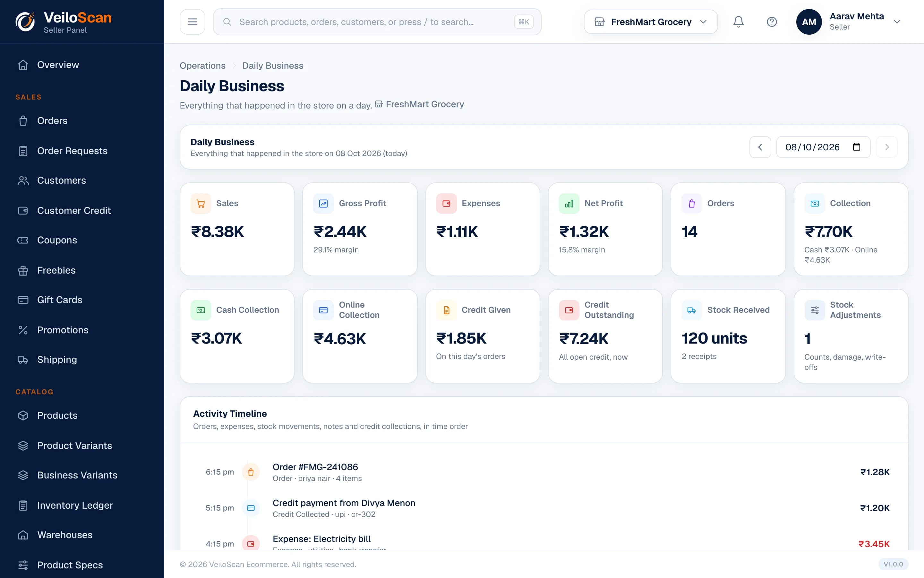Click the 08/10/2026 date field
Image resolution: width=924 pixels, height=578 pixels.
[823, 147]
